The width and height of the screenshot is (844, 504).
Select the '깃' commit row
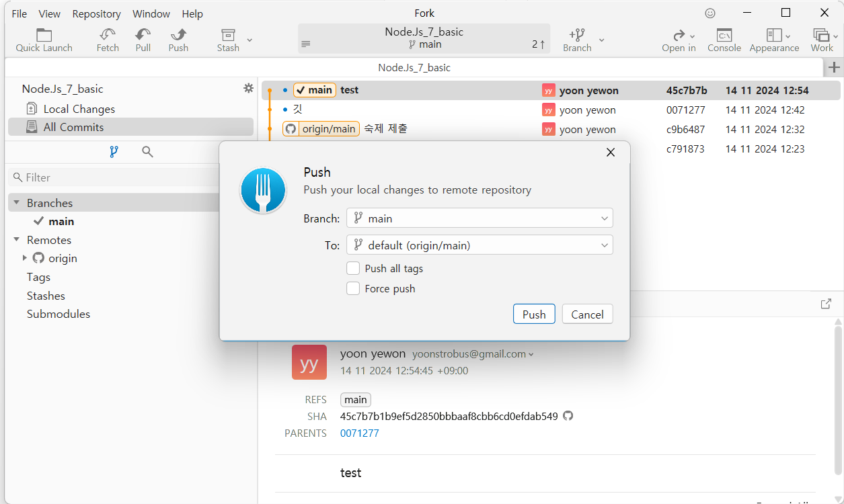551,110
